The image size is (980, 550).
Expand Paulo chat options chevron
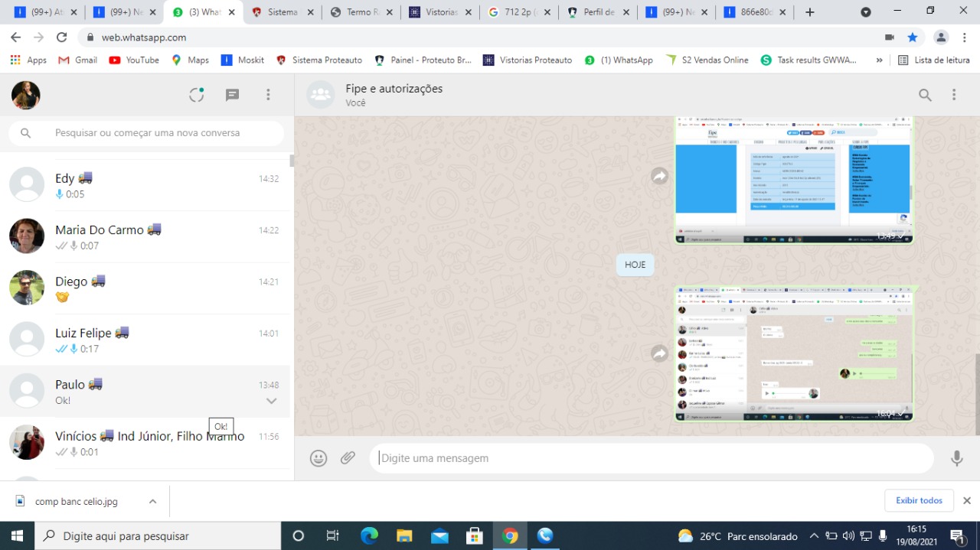(x=271, y=401)
